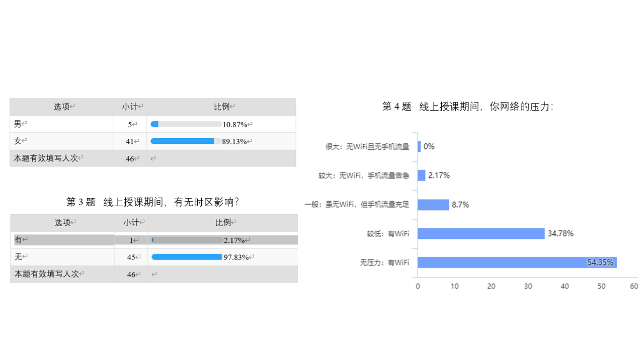
Task: Select the 无 option cell in 第3题 table
Action: (x=62, y=257)
